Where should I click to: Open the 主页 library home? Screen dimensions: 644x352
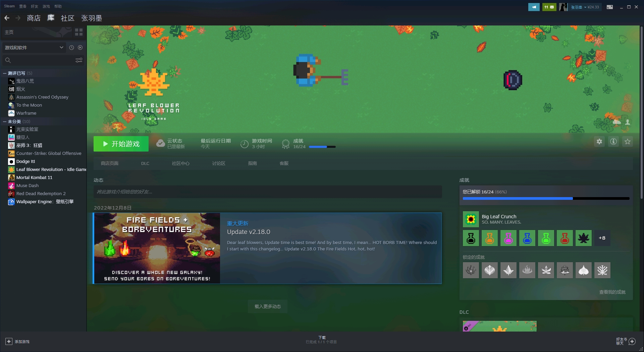pyautogui.click(x=9, y=32)
